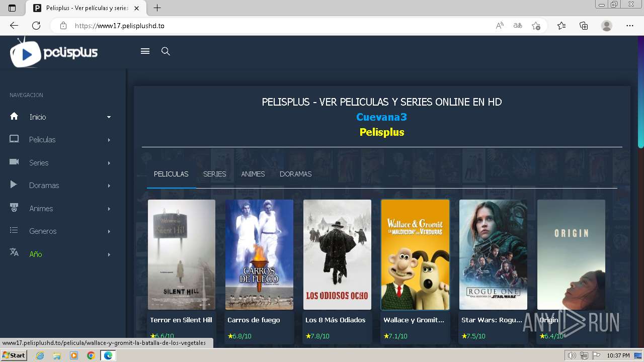
Task: Add this page to favorites star
Action: pos(536,26)
